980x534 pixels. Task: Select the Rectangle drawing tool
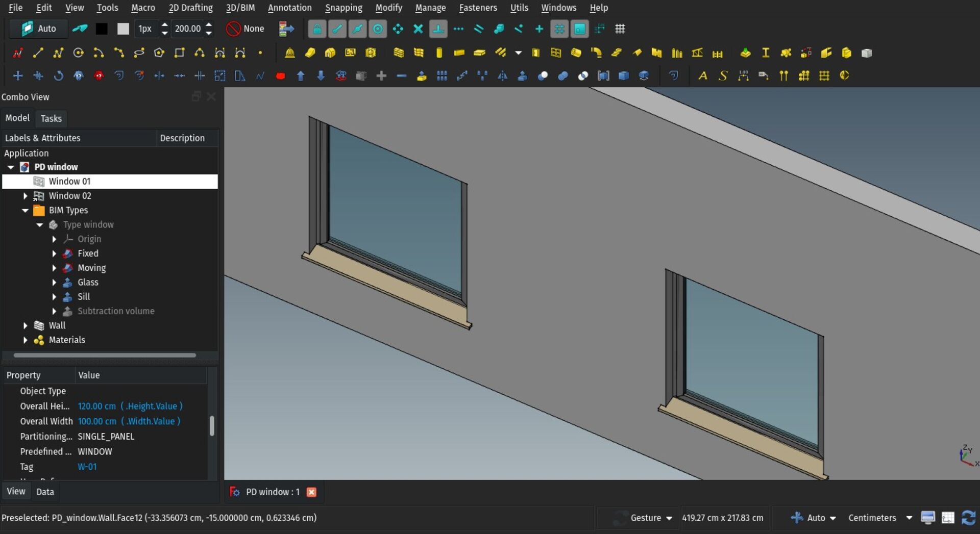179,53
